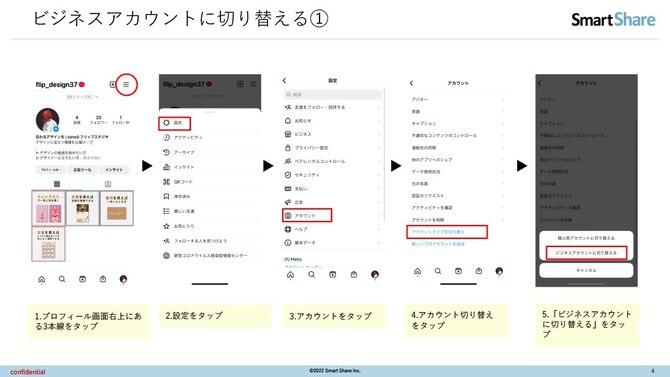Open 他のアプリへのシェア row in the white アカウント screen
Viewport: 670px width, 377px height.
click(x=458, y=159)
